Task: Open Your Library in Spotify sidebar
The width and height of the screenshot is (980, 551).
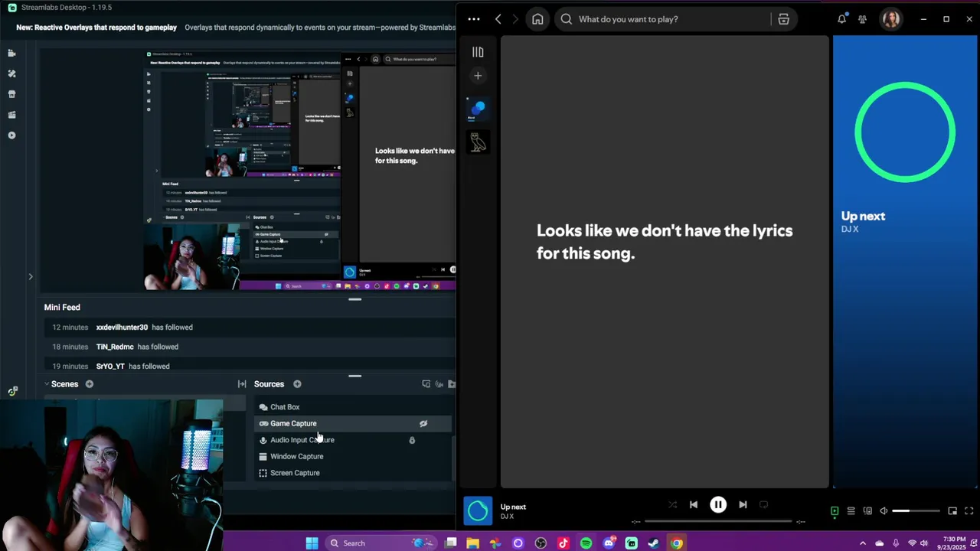Action: pyautogui.click(x=478, y=52)
